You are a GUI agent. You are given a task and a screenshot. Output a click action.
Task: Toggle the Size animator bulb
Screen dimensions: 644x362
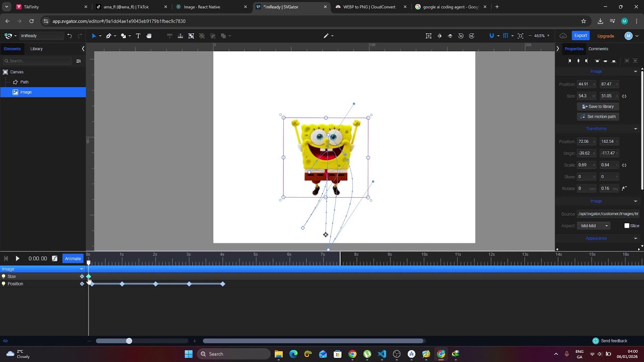(x=4, y=277)
